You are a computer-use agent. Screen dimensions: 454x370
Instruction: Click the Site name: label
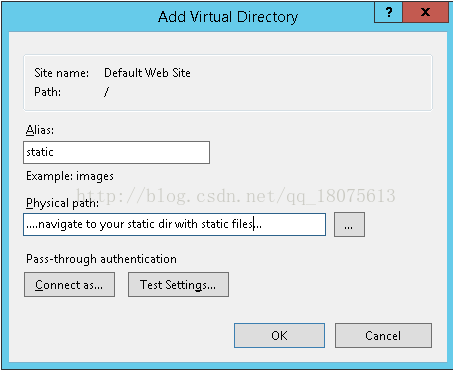click(x=62, y=73)
